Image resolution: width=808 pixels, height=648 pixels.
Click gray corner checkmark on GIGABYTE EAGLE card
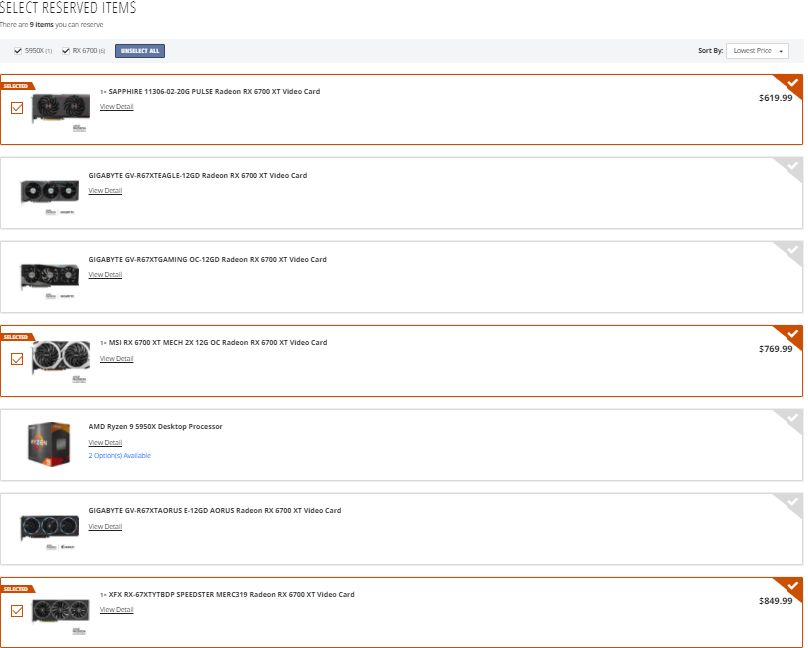[x=792, y=166]
